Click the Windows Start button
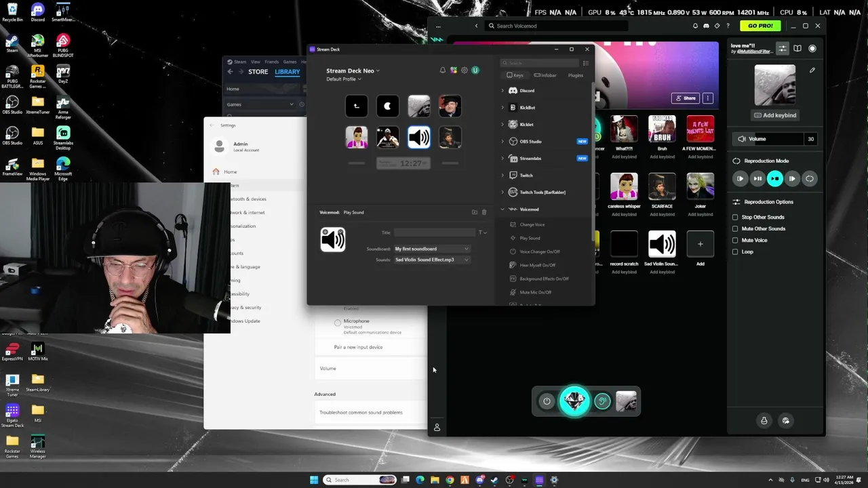The width and height of the screenshot is (868, 488). pyautogui.click(x=314, y=480)
